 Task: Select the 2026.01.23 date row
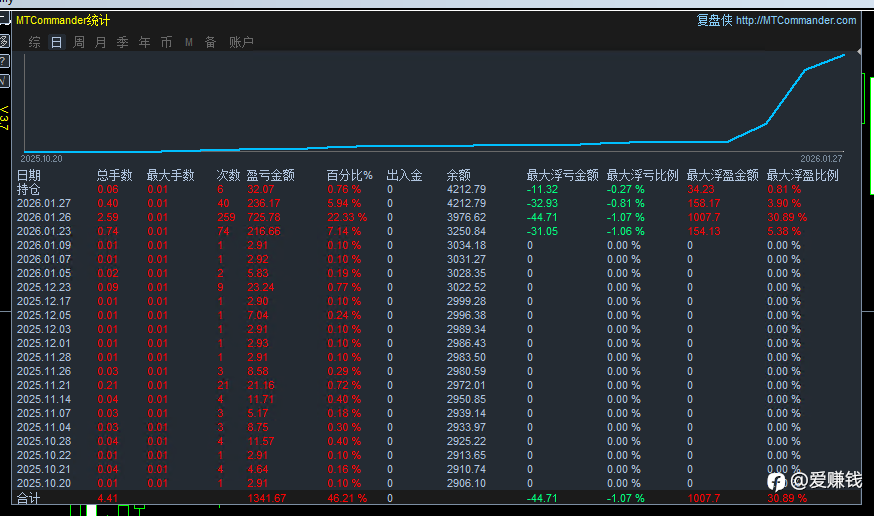point(436,231)
